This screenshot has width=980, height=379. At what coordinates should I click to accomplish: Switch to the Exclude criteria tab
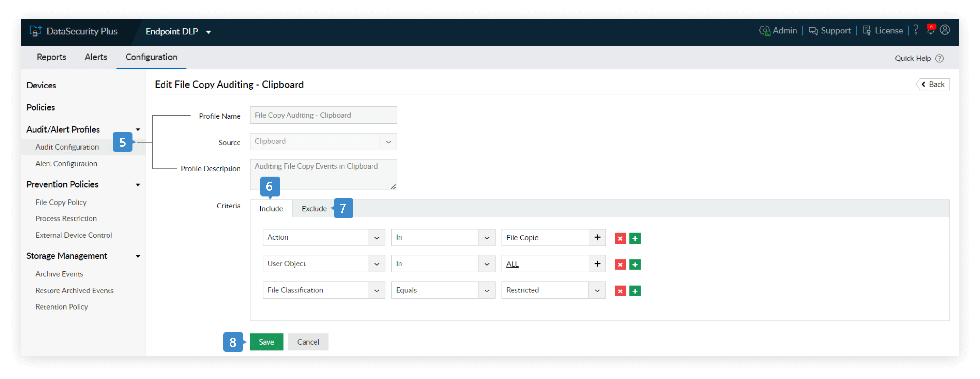(314, 209)
